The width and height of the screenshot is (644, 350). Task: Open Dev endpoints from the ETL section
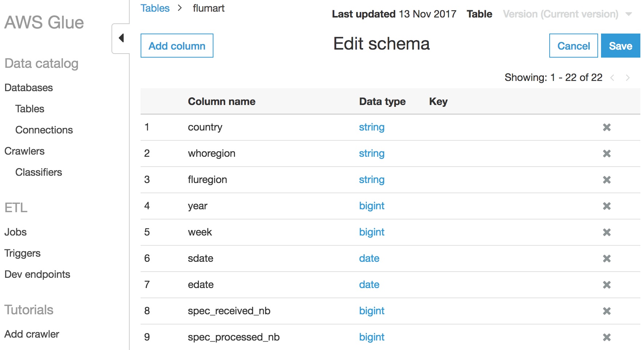coord(37,274)
